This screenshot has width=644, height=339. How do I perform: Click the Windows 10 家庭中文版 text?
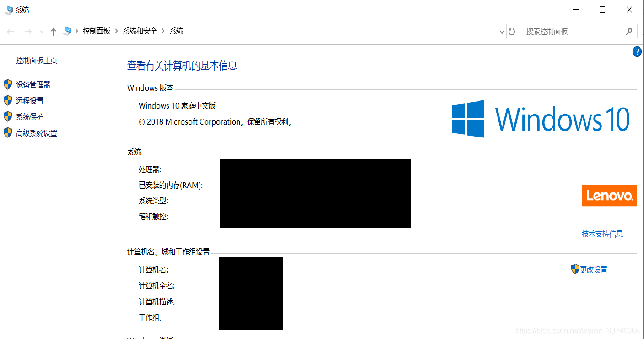point(177,106)
